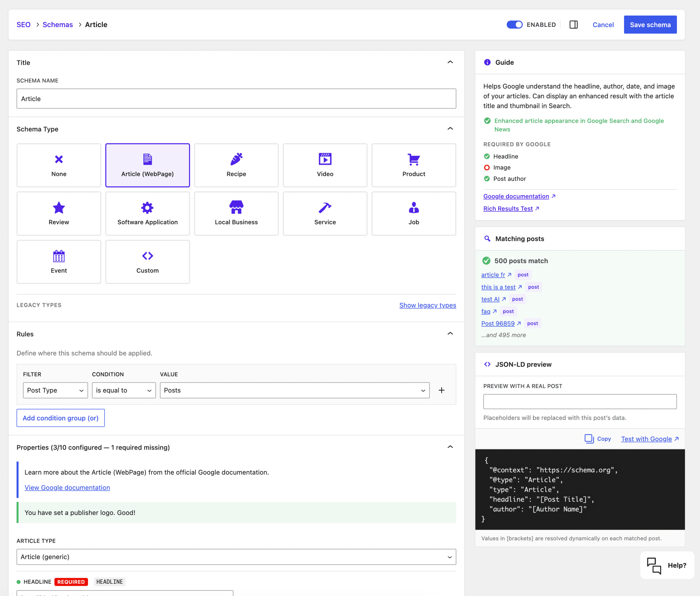Select the Software Application schema type
The width and height of the screenshot is (700, 596).
point(148,214)
